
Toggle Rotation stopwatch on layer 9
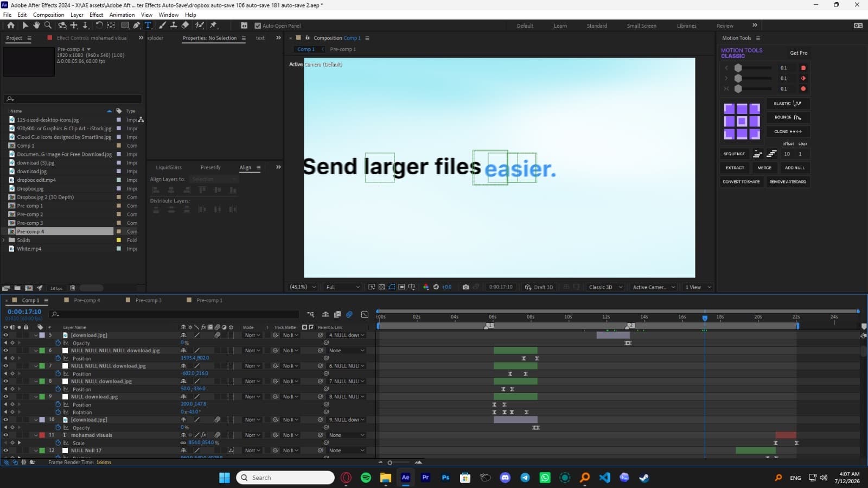click(x=58, y=412)
